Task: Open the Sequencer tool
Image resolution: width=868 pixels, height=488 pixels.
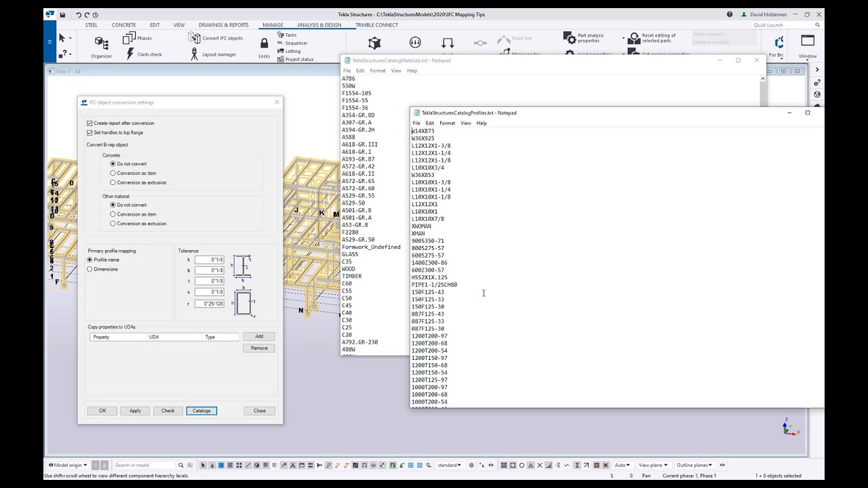Action: click(292, 43)
